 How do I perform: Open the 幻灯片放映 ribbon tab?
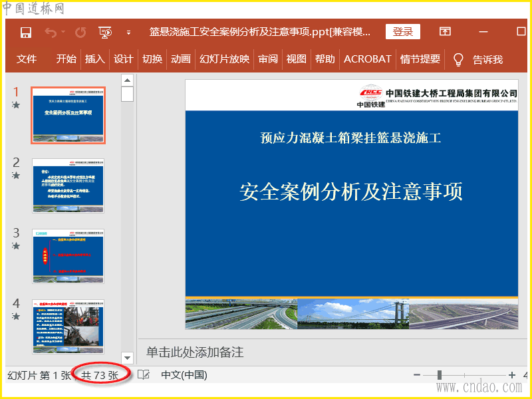click(x=224, y=59)
